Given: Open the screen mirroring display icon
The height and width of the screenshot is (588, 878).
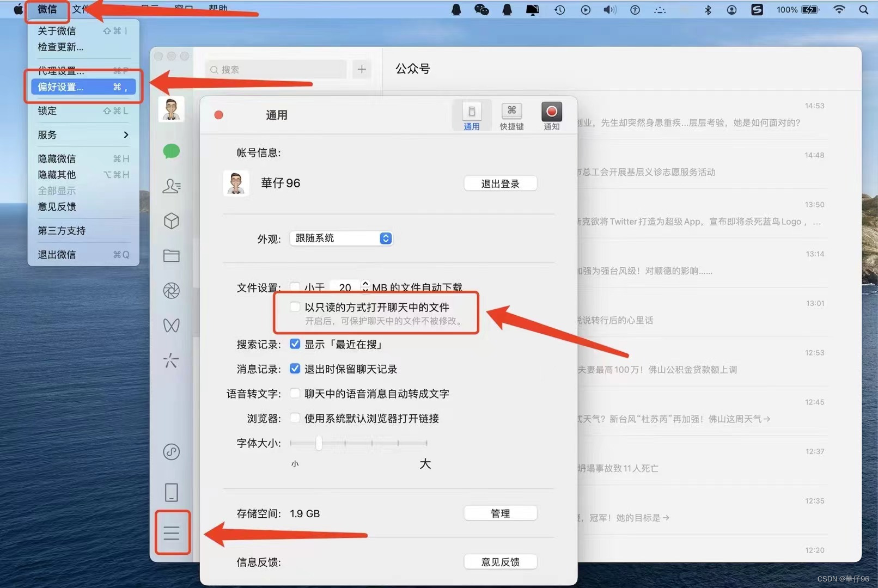Looking at the screenshot, I should [532, 9].
